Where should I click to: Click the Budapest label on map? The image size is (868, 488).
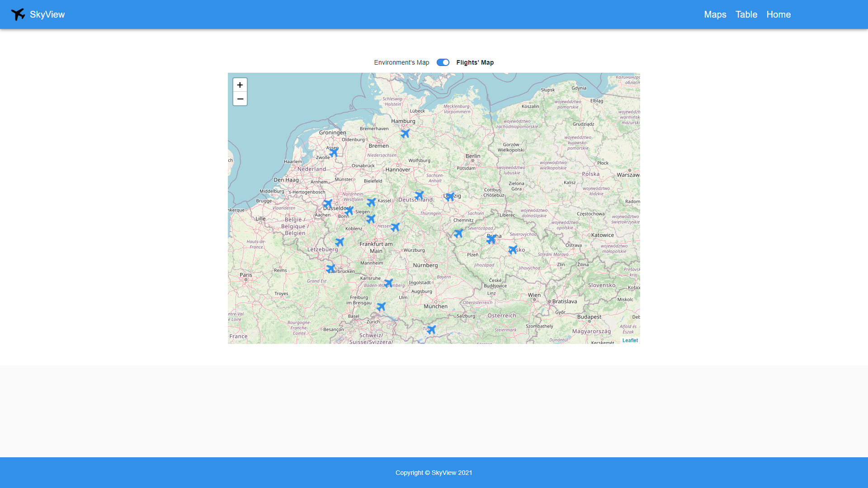click(590, 317)
